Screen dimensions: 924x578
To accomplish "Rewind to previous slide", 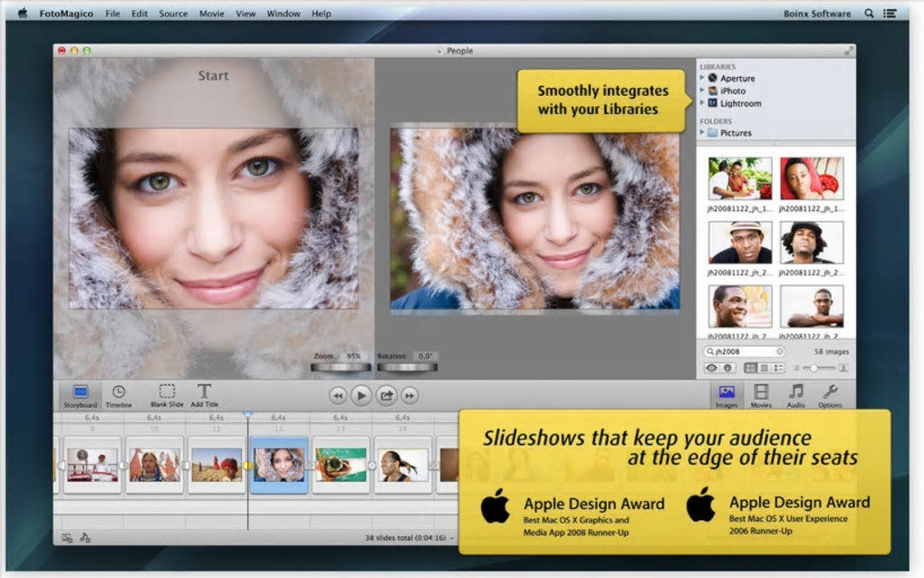I will click(x=338, y=396).
